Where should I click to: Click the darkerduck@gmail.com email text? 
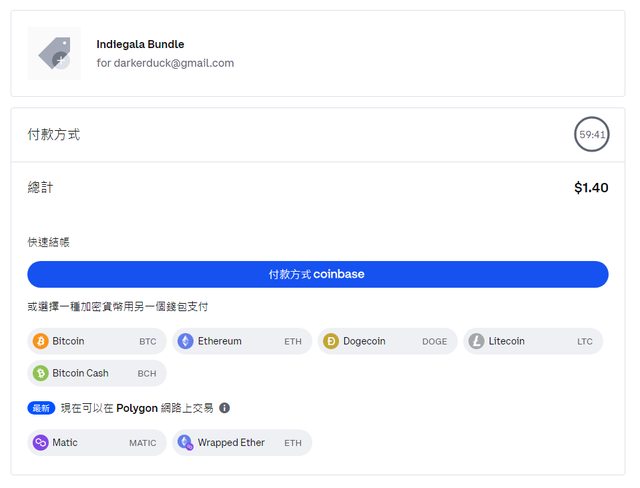(165, 63)
